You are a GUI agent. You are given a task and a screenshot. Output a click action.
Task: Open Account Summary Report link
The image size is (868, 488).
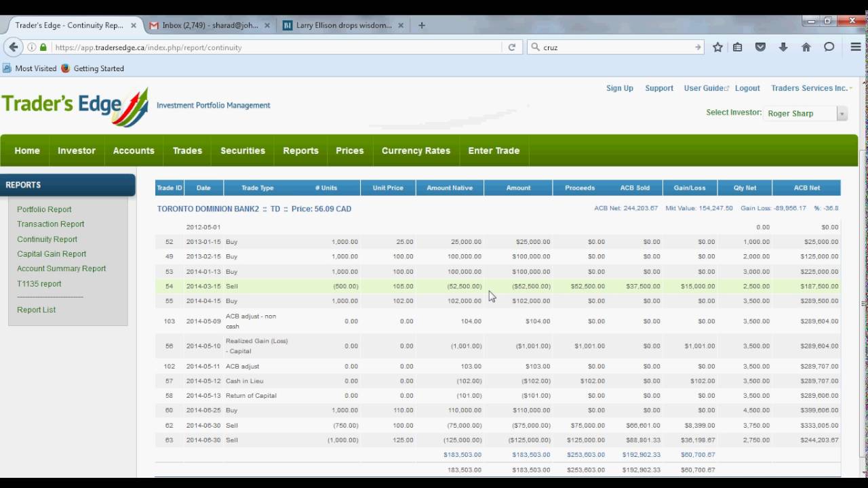coord(62,269)
